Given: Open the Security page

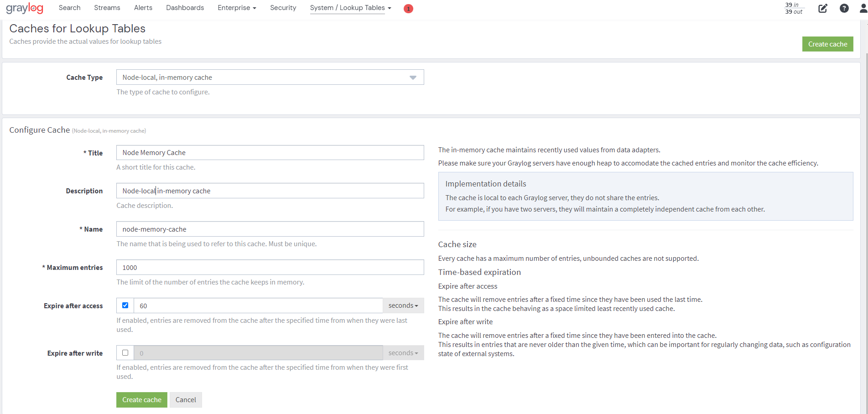Looking at the screenshot, I should [x=283, y=8].
